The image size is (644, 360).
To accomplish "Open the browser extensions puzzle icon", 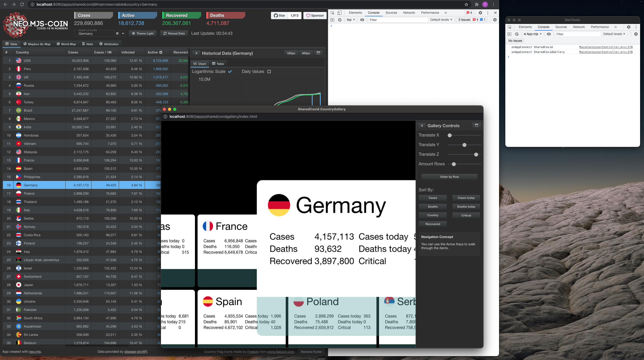I will point(477,4).
